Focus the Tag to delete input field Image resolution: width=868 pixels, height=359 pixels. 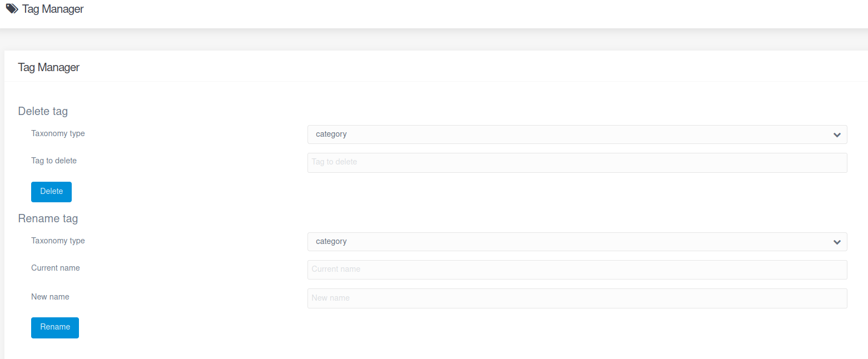coord(577,163)
